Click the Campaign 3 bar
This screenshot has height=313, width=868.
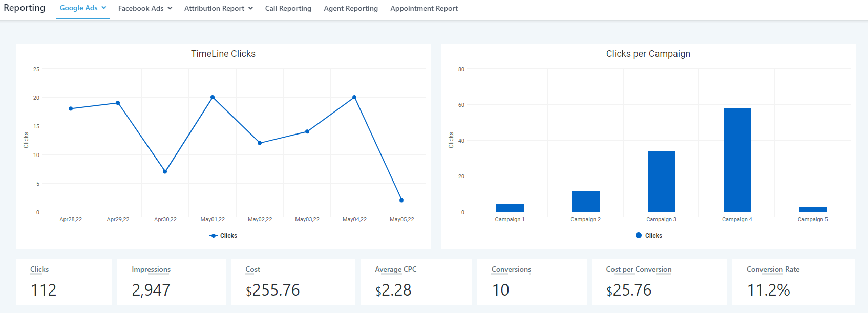click(x=661, y=182)
